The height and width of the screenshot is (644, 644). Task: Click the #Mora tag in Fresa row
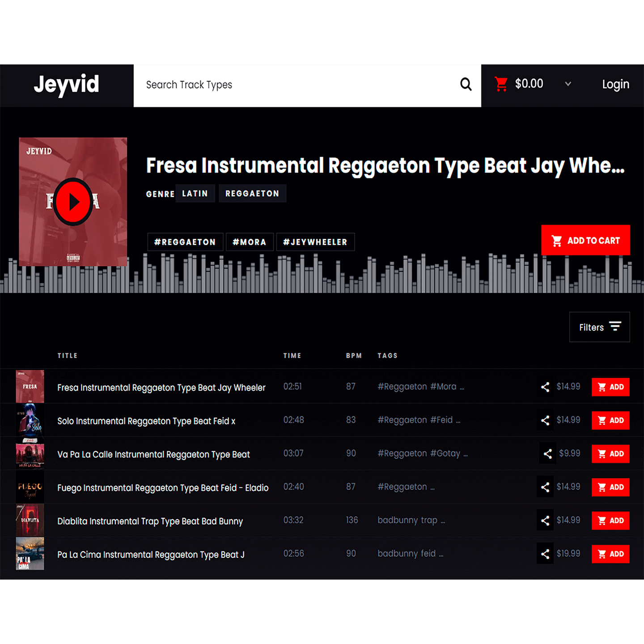(443, 386)
